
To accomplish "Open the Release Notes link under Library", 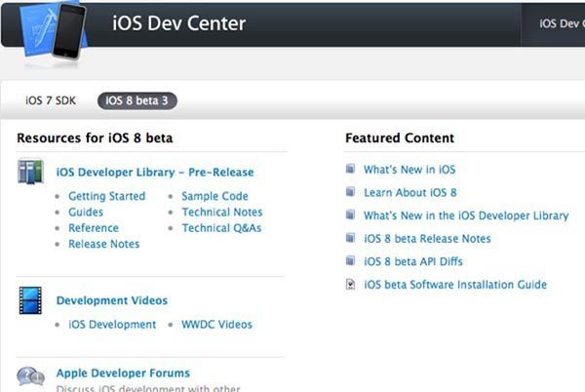I will click(103, 244).
